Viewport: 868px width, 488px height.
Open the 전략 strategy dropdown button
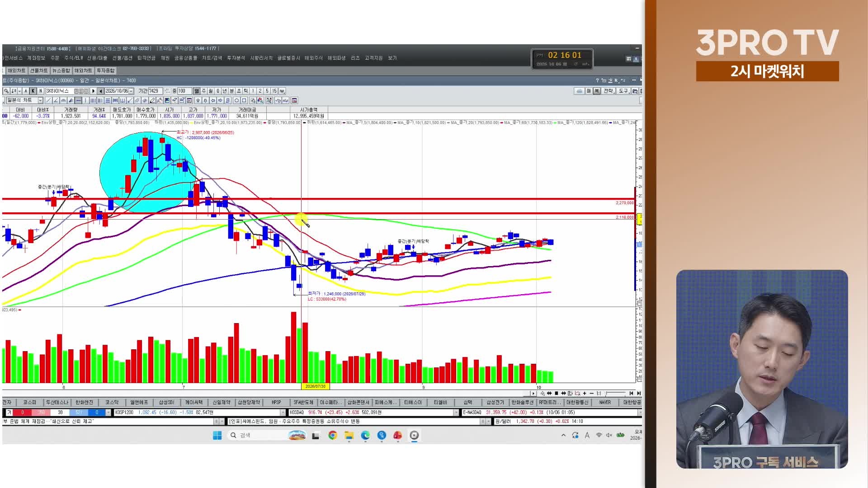(x=609, y=91)
